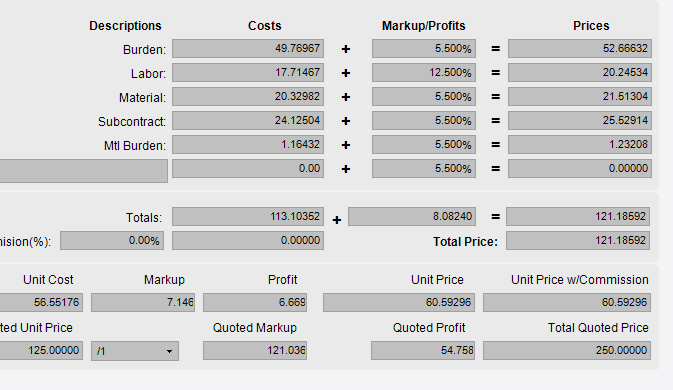Viewport: 673px width, 390px height.
Task: Select the Unit Price field 60.59296
Action: click(x=399, y=302)
